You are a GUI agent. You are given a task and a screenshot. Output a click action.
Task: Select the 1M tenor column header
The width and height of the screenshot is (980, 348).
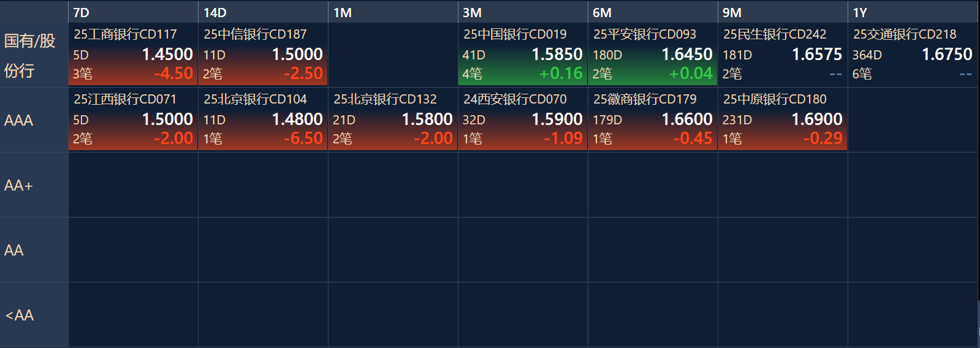[393, 12]
